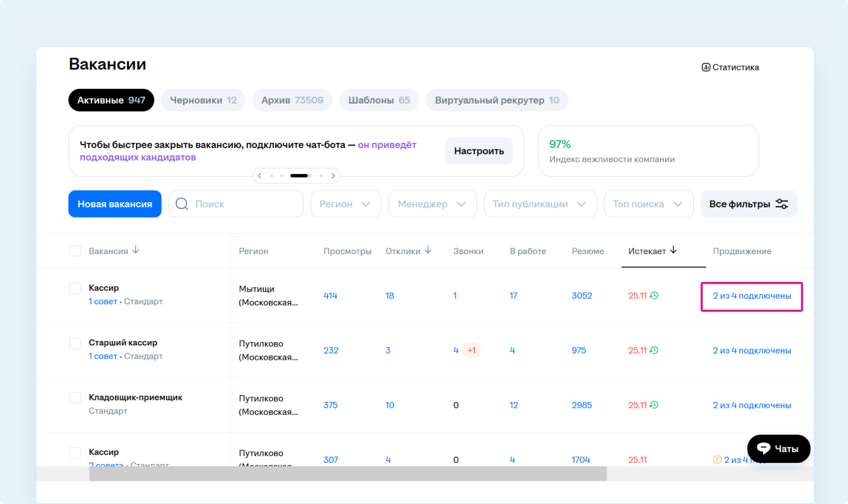The height and width of the screenshot is (504, 848).
Task: Click the renewal clock icon for Старший кассир
Action: pos(654,350)
